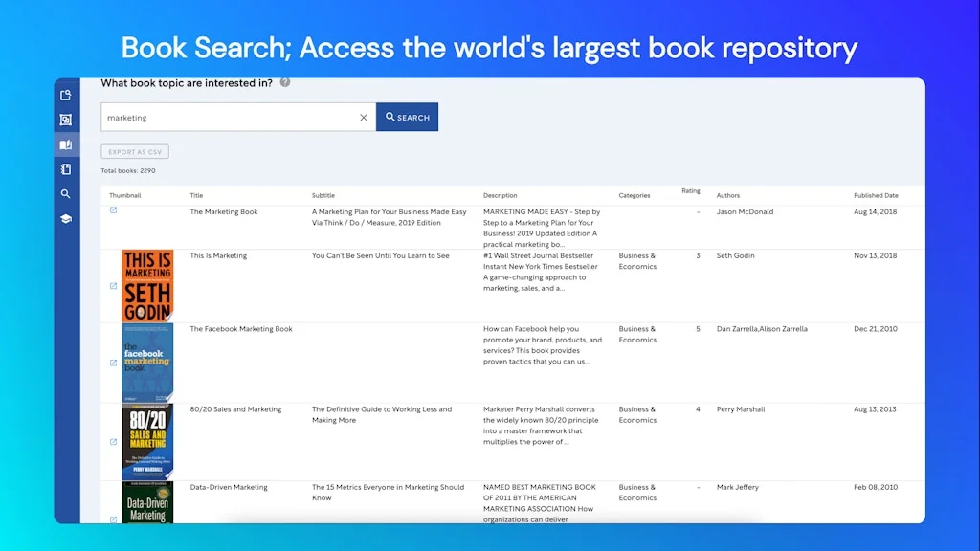The width and height of the screenshot is (980, 551).
Task: Clear the search field with X icon
Action: coord(364,118)
